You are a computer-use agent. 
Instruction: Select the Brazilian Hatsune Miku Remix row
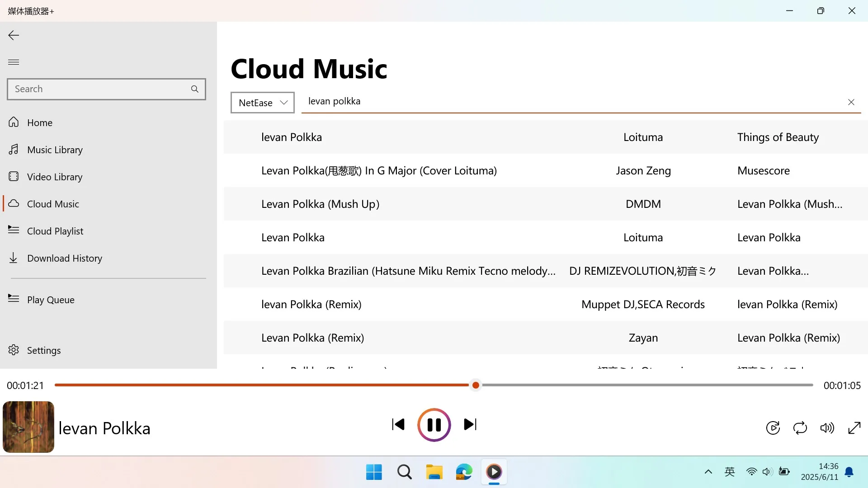546,271
